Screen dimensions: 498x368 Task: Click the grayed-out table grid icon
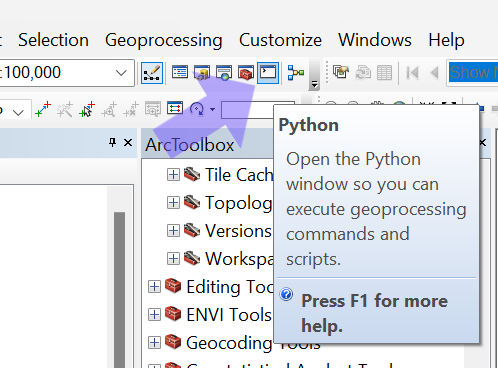tap(384, 73)
